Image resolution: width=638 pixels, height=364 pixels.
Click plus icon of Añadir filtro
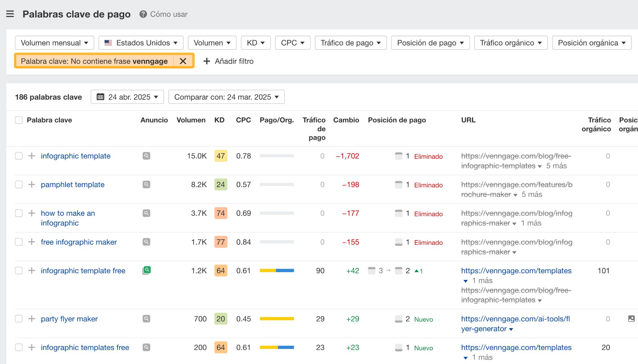[207, 61]
